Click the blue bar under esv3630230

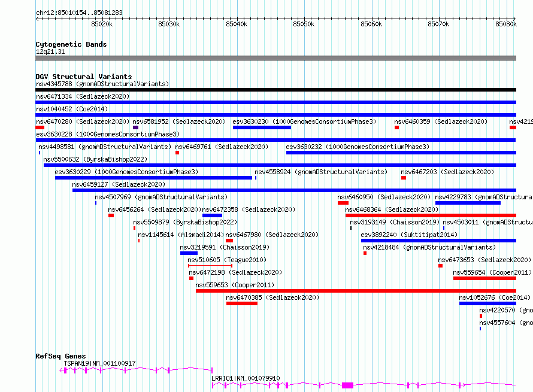pos(262,127)
